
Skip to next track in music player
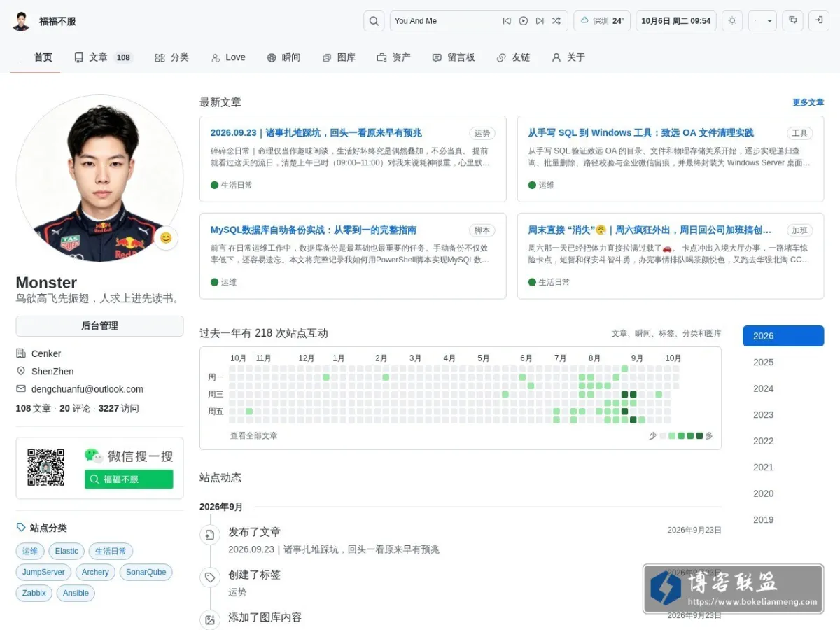point(540,21)
